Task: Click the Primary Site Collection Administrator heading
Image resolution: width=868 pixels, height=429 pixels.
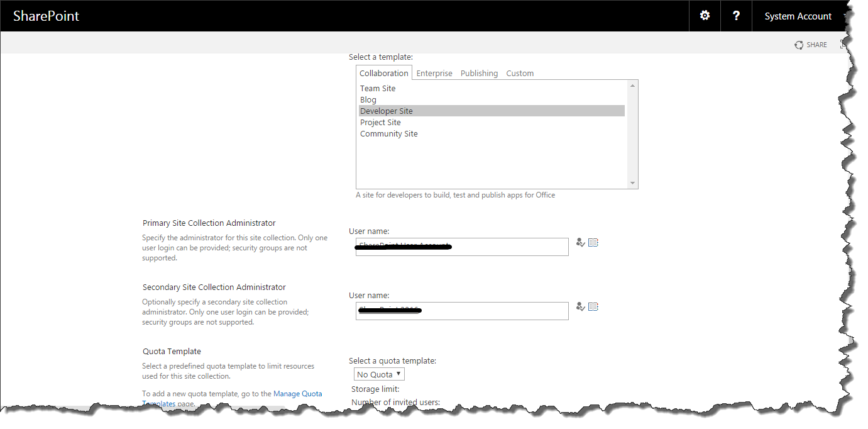Action: point(209,223)
